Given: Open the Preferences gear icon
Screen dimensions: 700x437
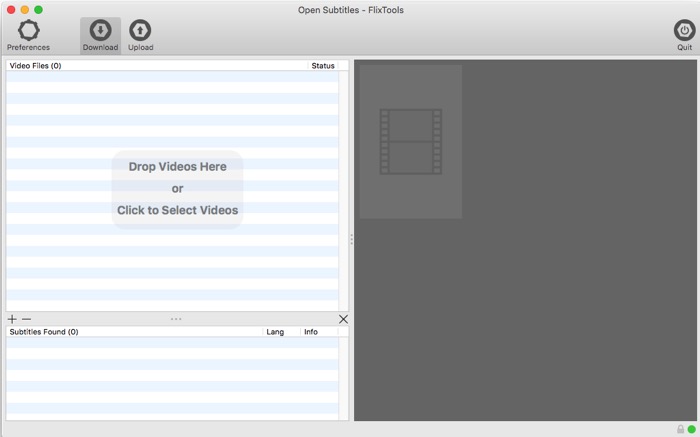Looking at the screenshot, I should (x=28, y=31).
